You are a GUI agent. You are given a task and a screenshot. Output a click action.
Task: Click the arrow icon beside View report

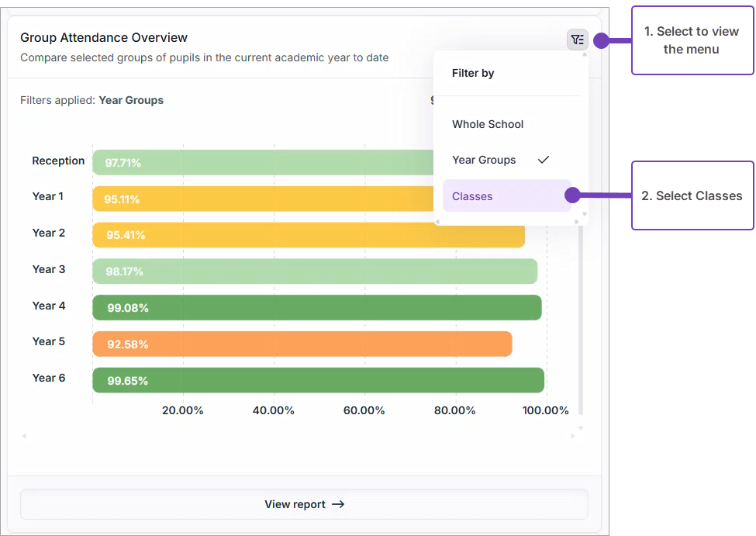click(338, 504)
